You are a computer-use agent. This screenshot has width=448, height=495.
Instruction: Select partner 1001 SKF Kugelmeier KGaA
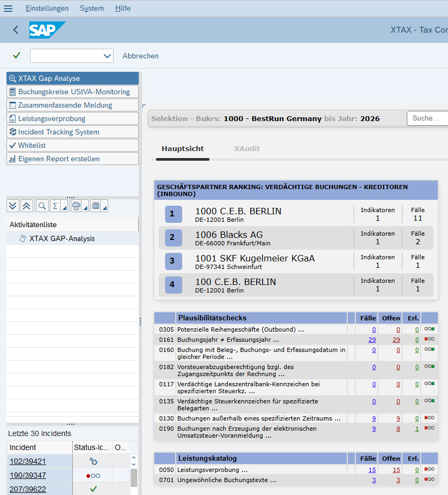point(296,261)
